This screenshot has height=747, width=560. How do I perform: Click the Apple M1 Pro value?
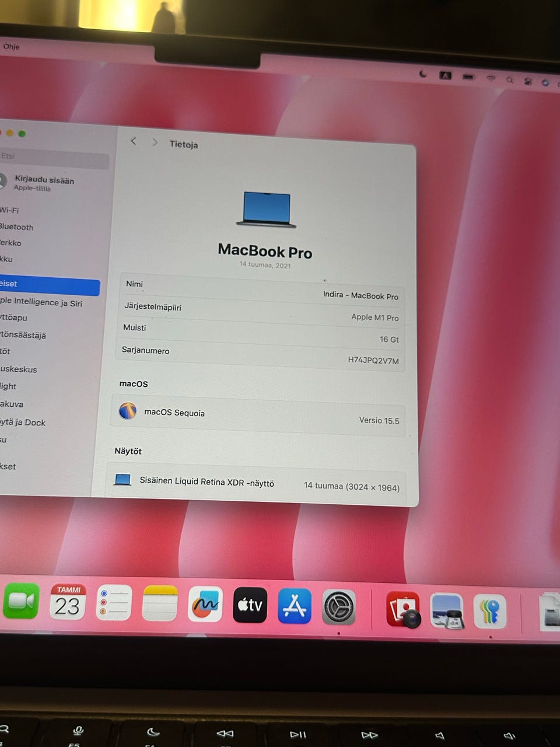[x=375, y=317]
